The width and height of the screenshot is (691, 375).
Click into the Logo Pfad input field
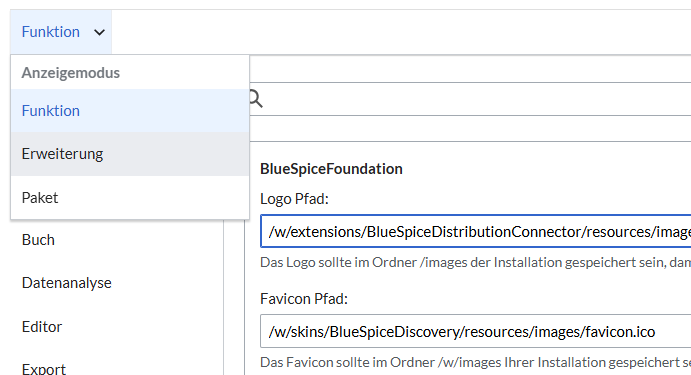click(476, 231)
